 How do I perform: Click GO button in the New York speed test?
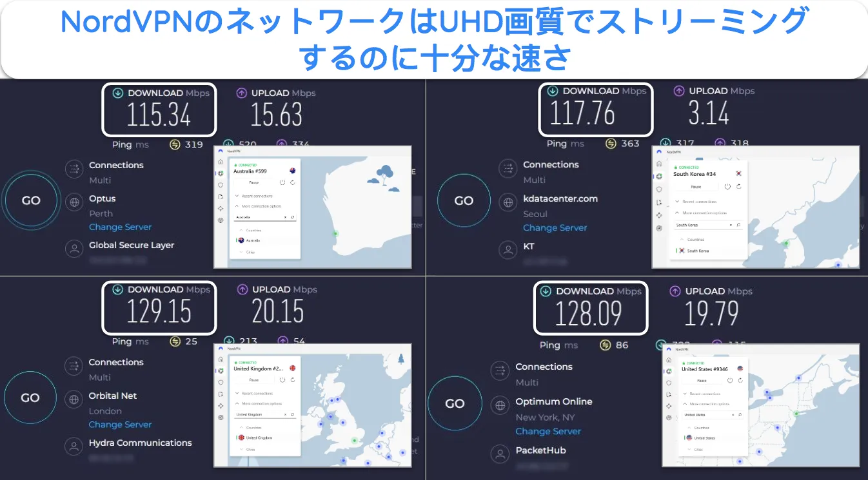pyautogui.click(x=455, y=403)
